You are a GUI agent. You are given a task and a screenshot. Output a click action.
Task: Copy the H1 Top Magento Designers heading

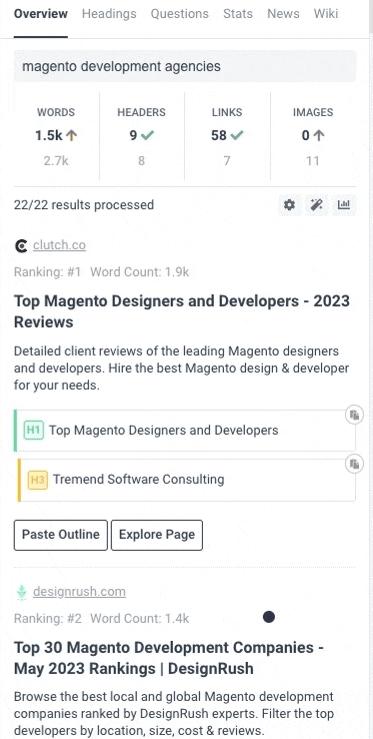[x=354, y=415]
